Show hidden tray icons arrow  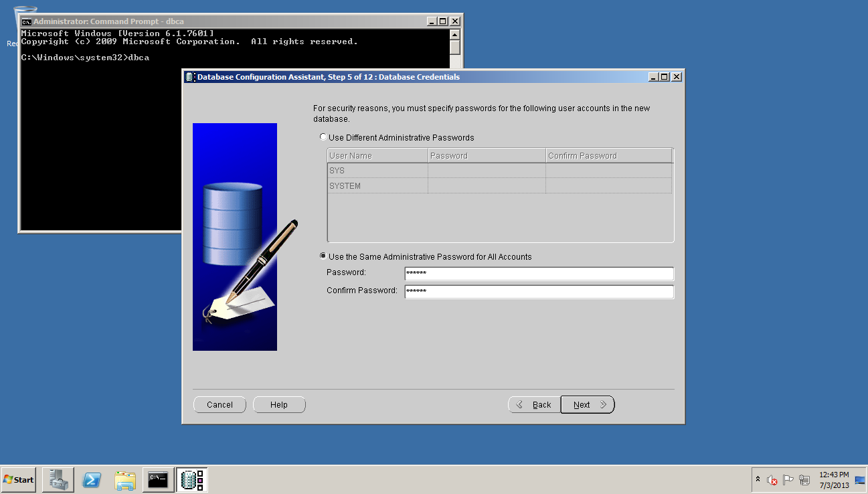coord(758,480)
